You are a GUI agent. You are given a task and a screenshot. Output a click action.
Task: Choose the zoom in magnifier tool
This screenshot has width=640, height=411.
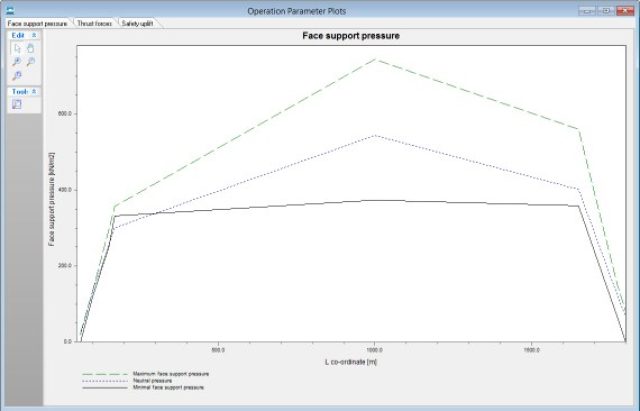coord(17,62)
